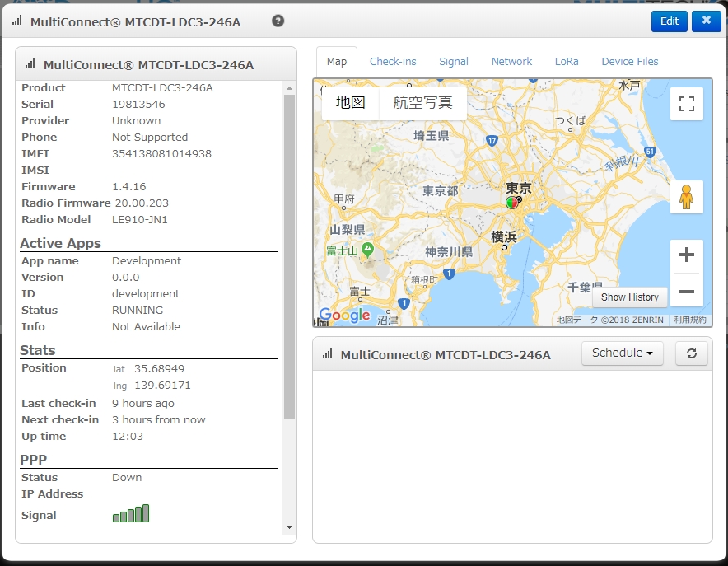Click the RUNNING status value

pyautogui.click(x=138, y=310)
